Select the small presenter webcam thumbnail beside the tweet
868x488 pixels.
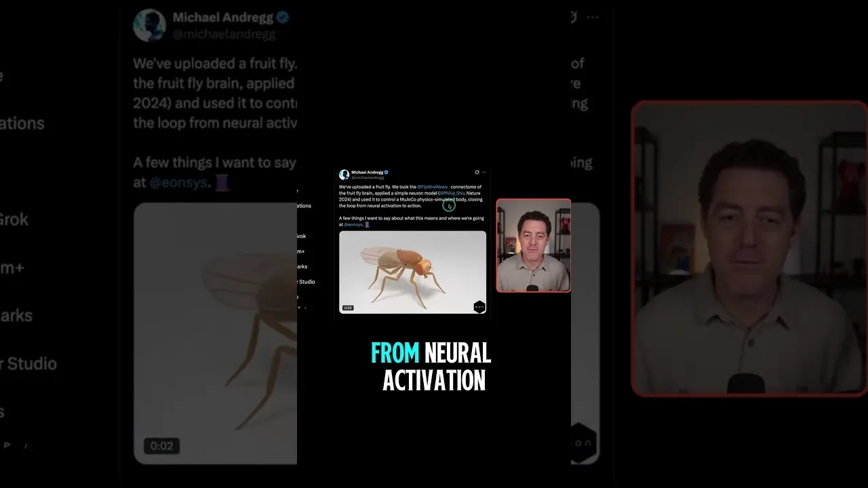(x=534, y=245)
